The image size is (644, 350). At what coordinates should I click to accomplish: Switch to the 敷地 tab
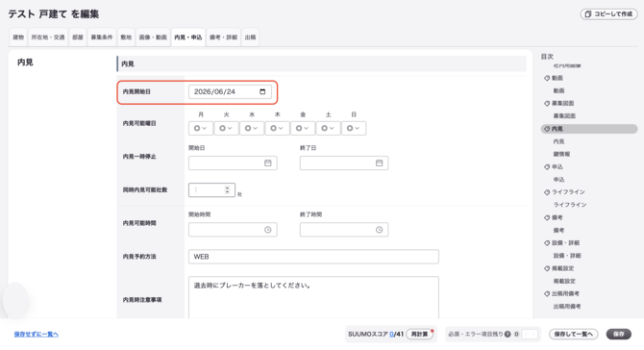coord(126,37)
